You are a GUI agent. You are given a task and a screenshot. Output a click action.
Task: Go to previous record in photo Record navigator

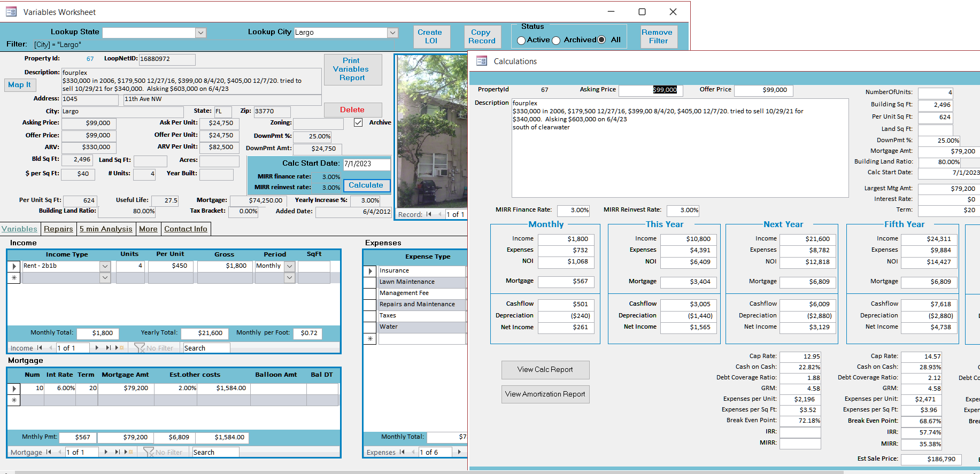[x=440, y=214]
